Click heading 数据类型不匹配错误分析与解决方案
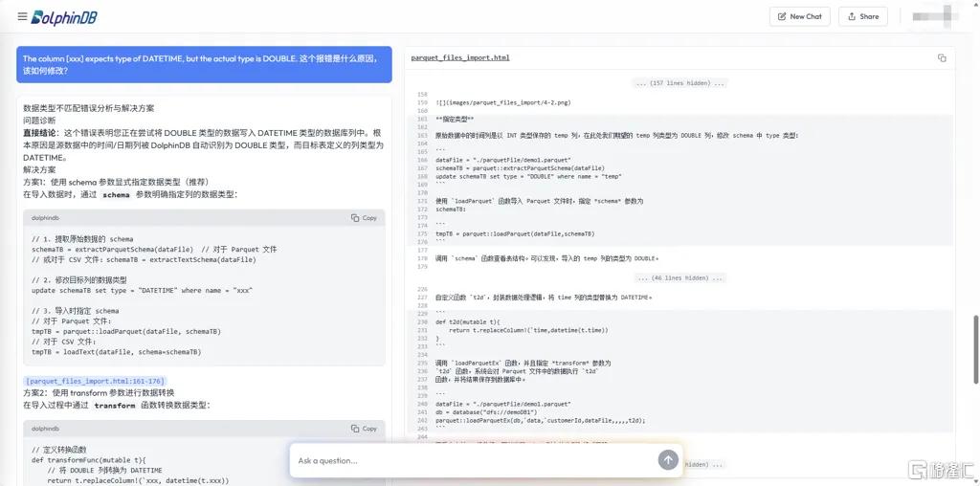The image size is (980, 486). point(89,108)
